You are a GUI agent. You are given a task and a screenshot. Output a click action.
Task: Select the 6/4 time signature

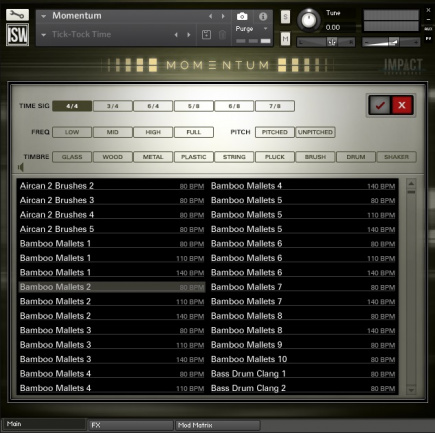153,106
